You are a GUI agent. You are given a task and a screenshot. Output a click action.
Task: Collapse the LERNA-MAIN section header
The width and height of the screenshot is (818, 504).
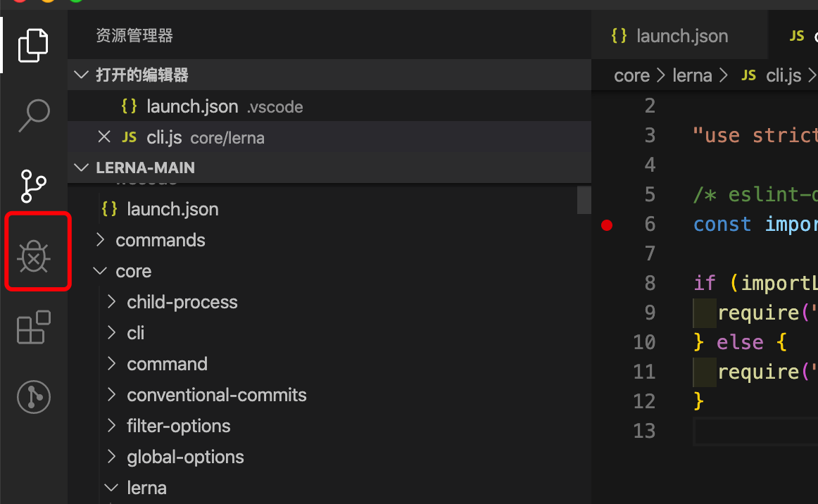point(145,168)
